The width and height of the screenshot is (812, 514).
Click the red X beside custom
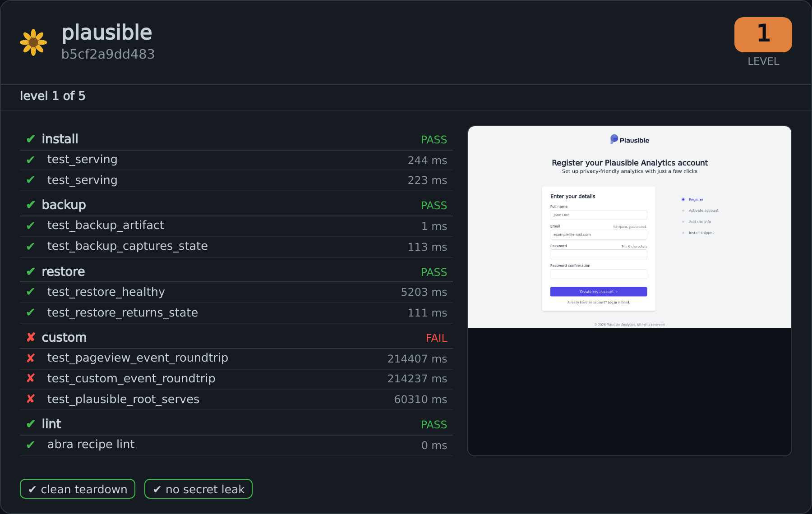click(31, 337)
